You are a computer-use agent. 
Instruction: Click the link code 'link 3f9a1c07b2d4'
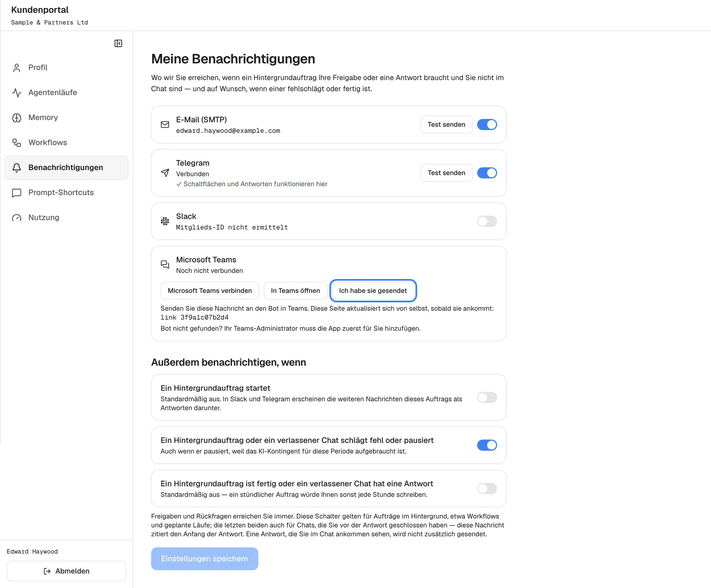point(194,317)
